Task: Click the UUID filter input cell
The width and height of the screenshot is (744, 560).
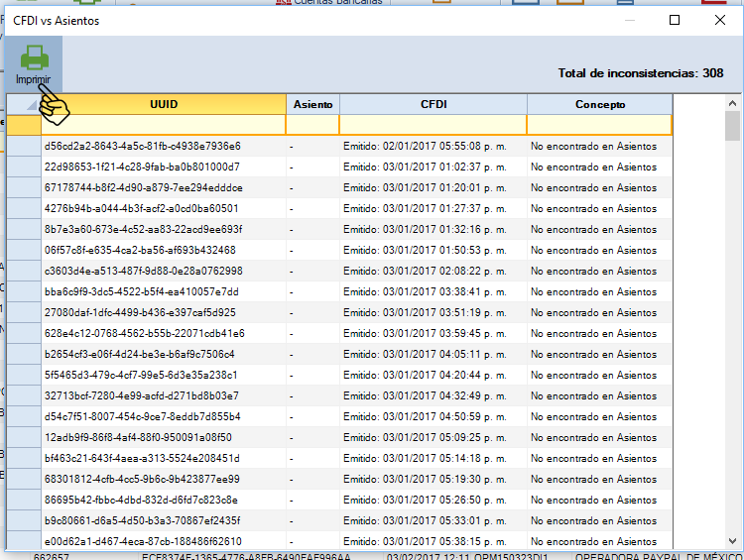Action: tap(164, 125)
